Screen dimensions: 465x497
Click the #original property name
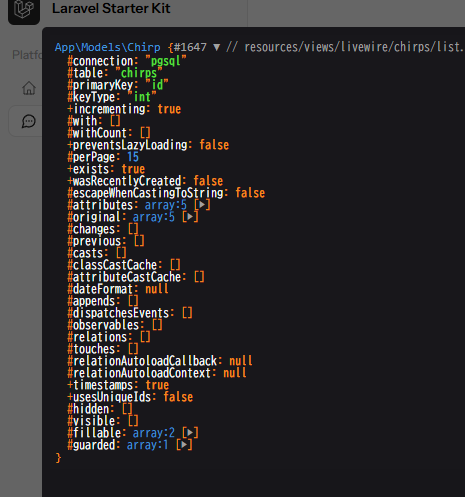[94, 217]
